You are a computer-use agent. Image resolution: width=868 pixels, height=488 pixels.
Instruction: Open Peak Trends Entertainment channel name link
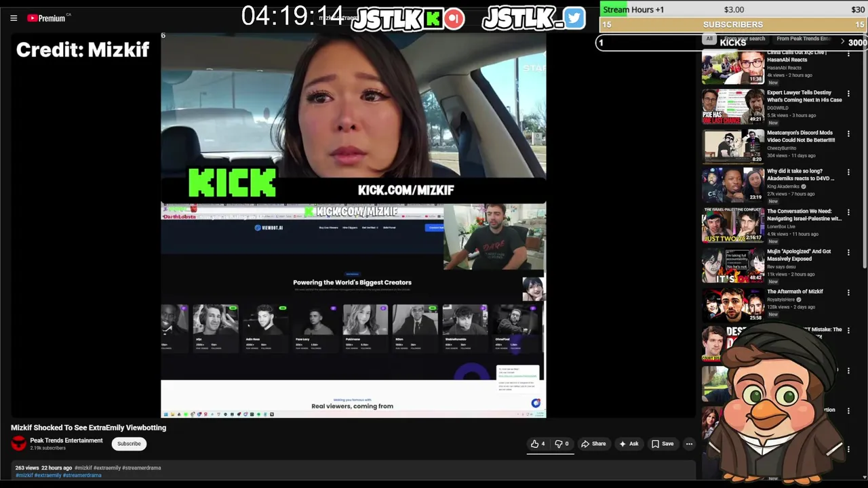tap(66, 441)
